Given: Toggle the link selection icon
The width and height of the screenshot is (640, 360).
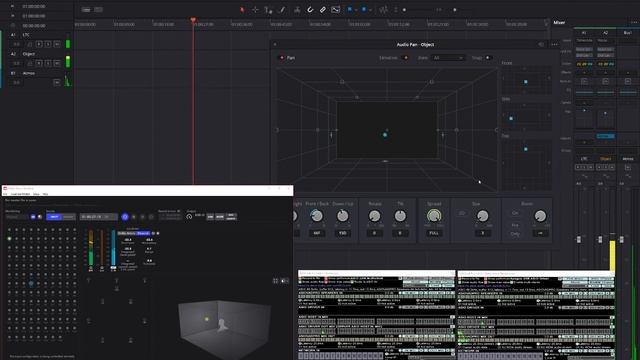Looking at the screenshot, I should (x=322, y=10).
